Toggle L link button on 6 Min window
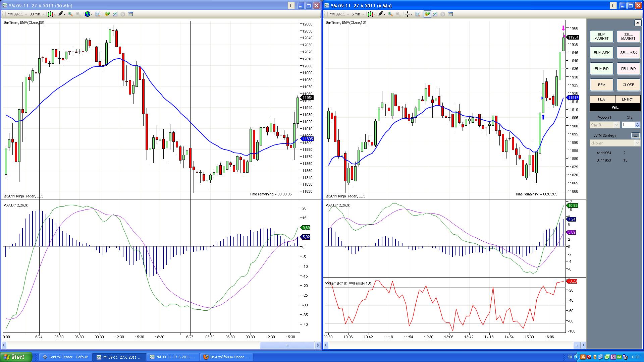 pos(613,5)
